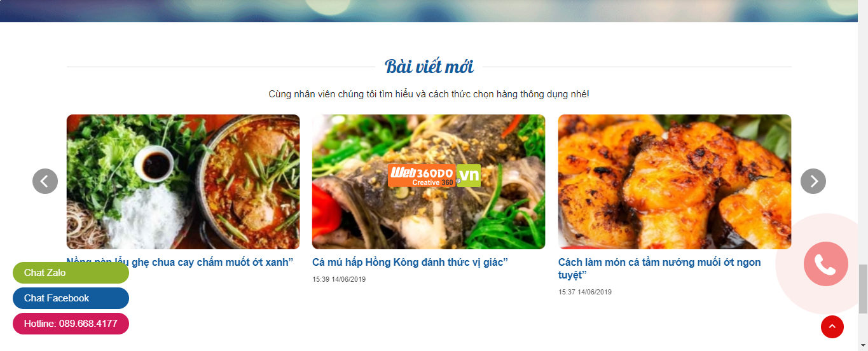The width and height of the screenshot is (868, 351).
Task: Click Web360do.vn logo on fish image
Action: [434, 175]
